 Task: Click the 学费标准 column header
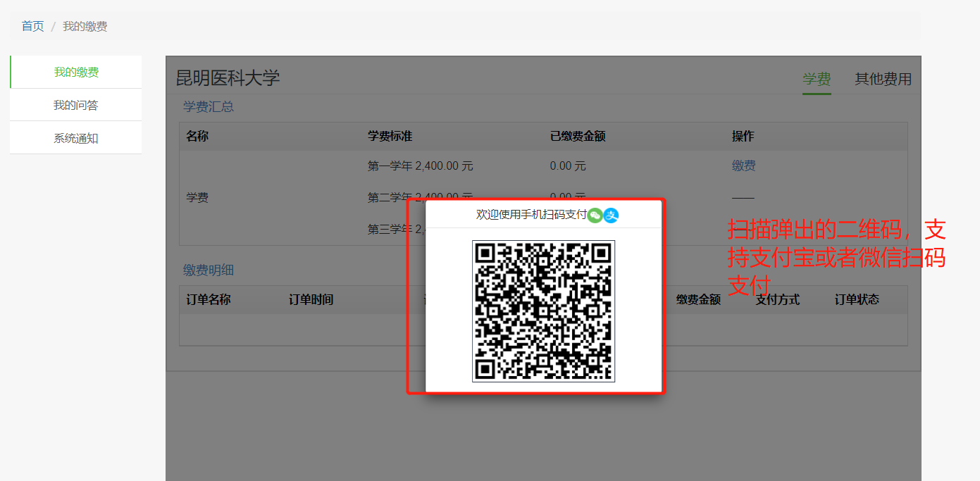click(390, 136)
